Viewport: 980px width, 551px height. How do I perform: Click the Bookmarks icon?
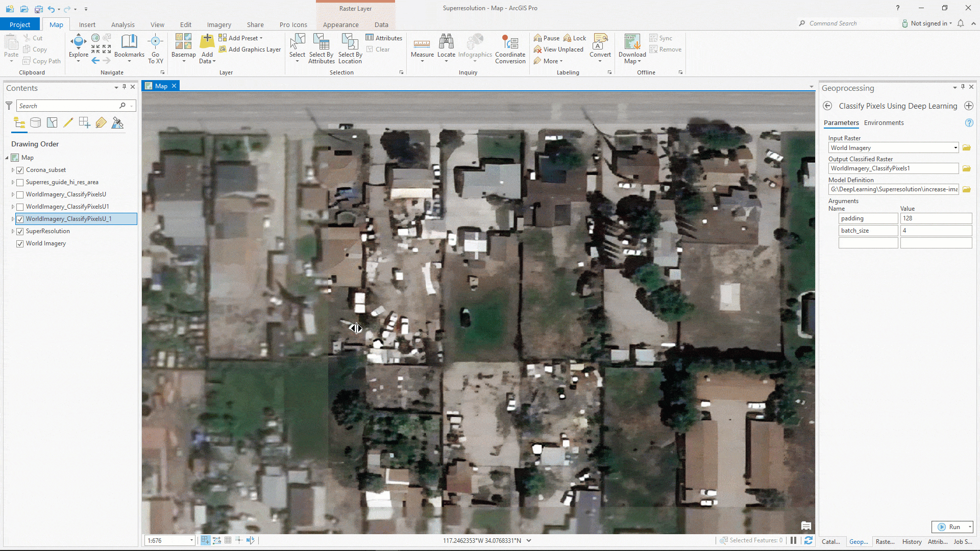pyautogui.click(x=129, y=42)
